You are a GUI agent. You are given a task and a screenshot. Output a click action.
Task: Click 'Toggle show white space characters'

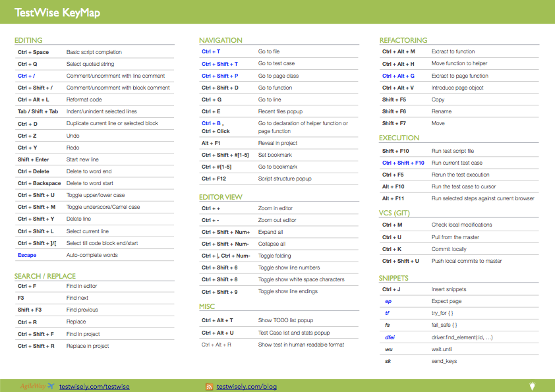[301, 279]
